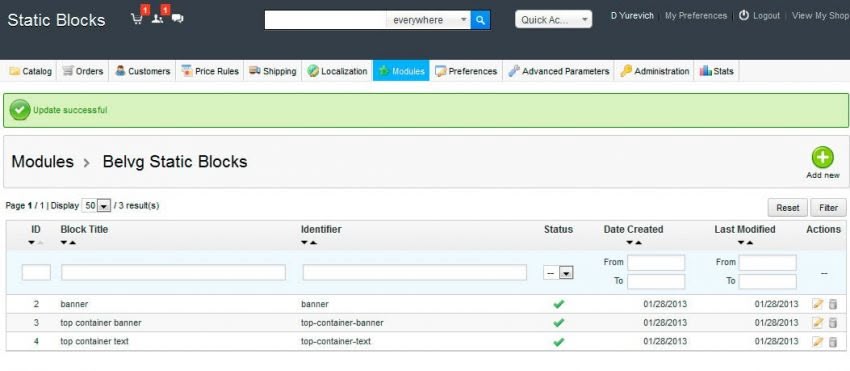
Task: Sort Last Modified column ascending arrow
Action: point(749,242)
